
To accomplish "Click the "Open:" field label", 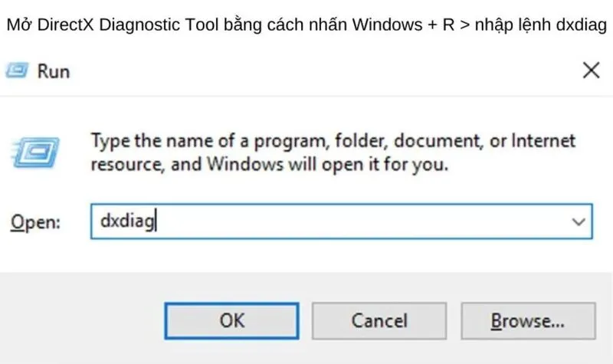I will click(34, 222).
